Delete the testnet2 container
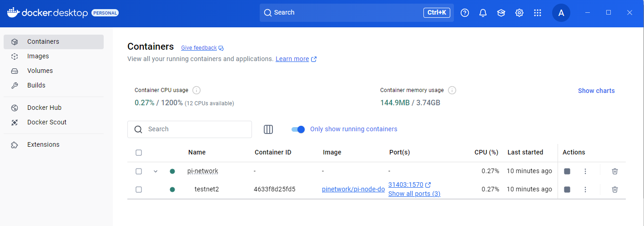This screenshot has height=226, width=644. point(615,190)
